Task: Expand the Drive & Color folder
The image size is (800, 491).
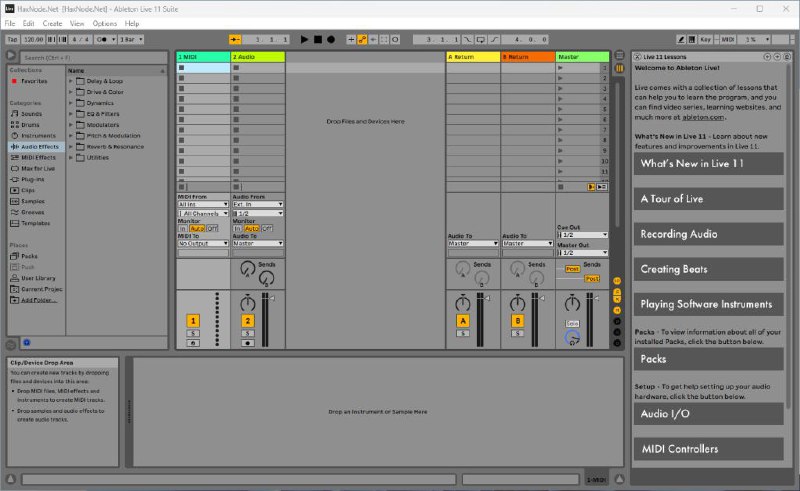Action: pos(71,92)
